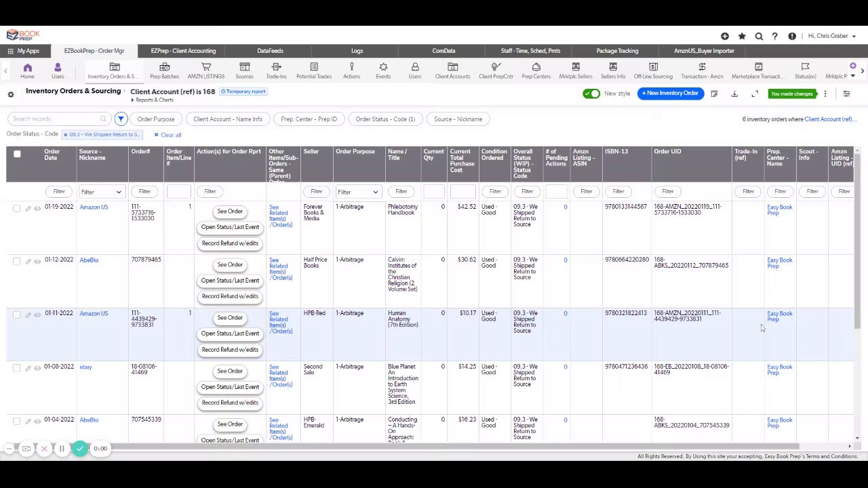Screen dimensions: 868x488
Task: Switch to the Package Tracking tab
Action: [617, 51]
